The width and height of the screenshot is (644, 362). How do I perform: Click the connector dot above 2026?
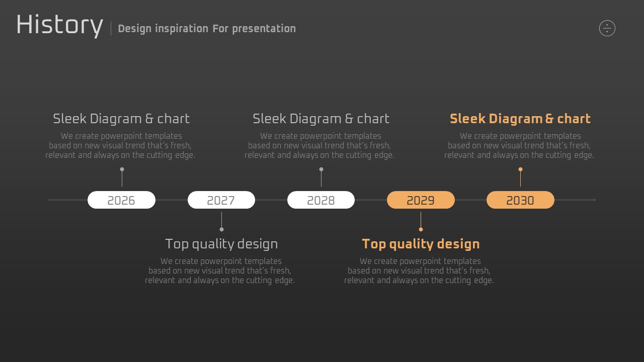coord(122,169)
